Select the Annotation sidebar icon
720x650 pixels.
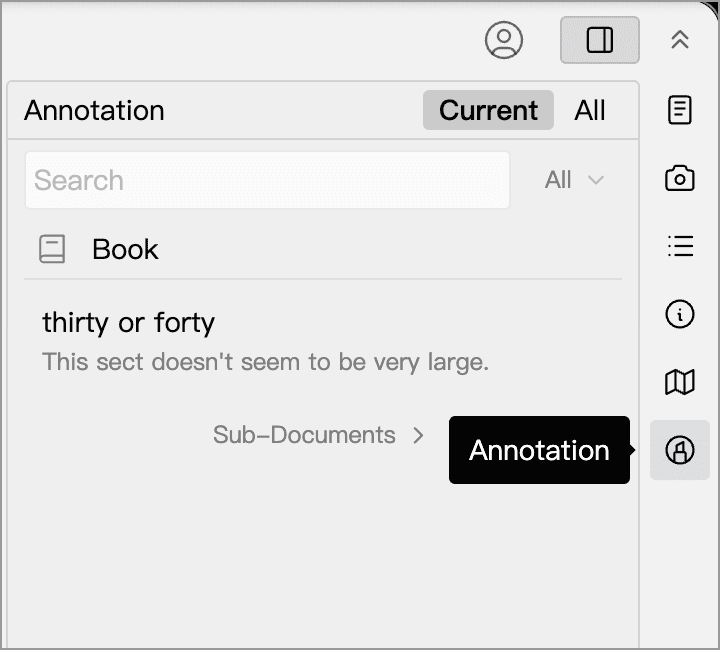pyautogui.click(x=680, y=450)
